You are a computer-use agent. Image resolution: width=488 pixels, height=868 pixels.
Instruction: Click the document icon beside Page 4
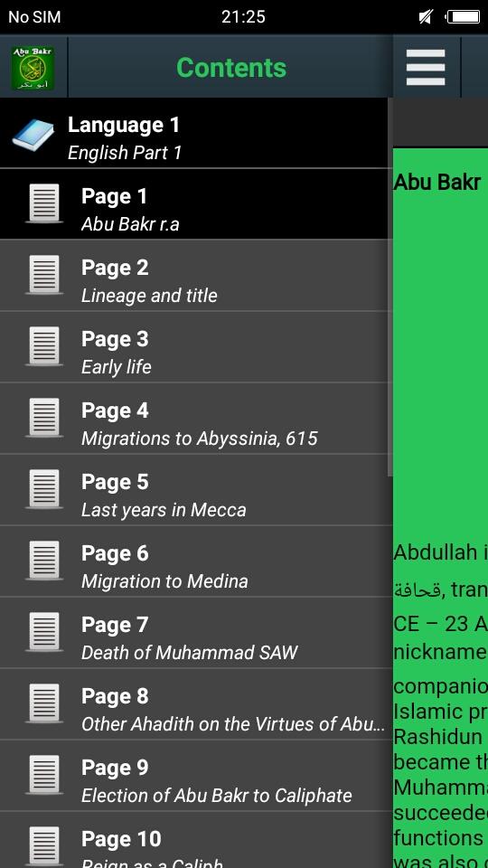pos(44,418)
